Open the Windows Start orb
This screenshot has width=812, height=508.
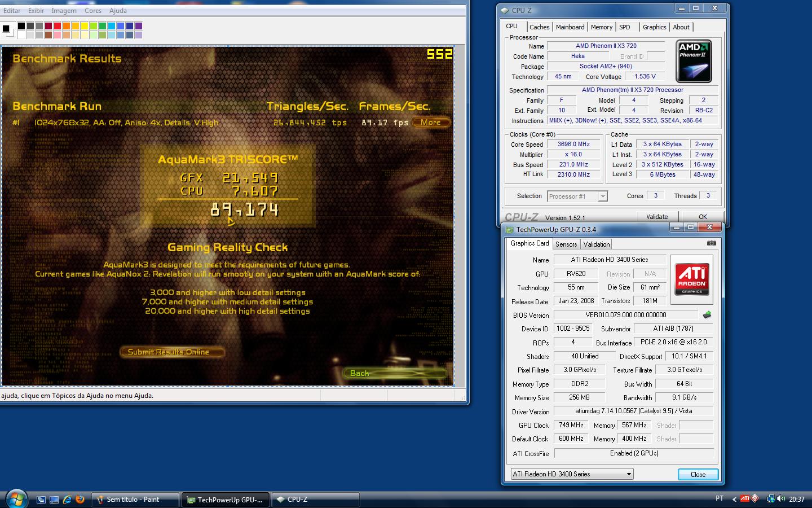coord(16,498)
